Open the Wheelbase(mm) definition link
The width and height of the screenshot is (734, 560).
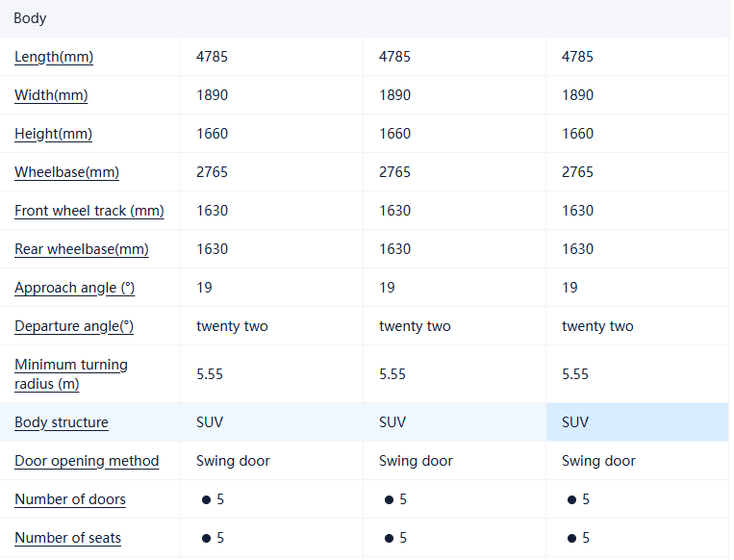click(x=66, y=172)
